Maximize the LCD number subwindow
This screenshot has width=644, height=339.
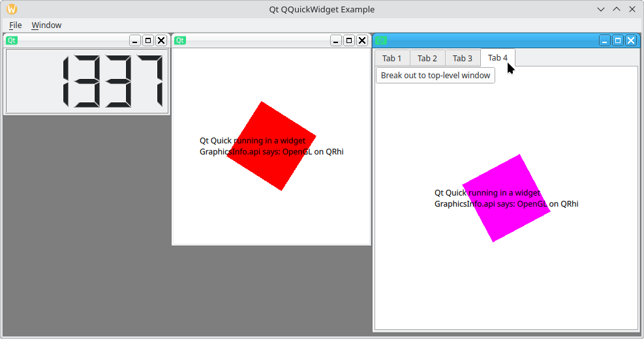[148, 40]
